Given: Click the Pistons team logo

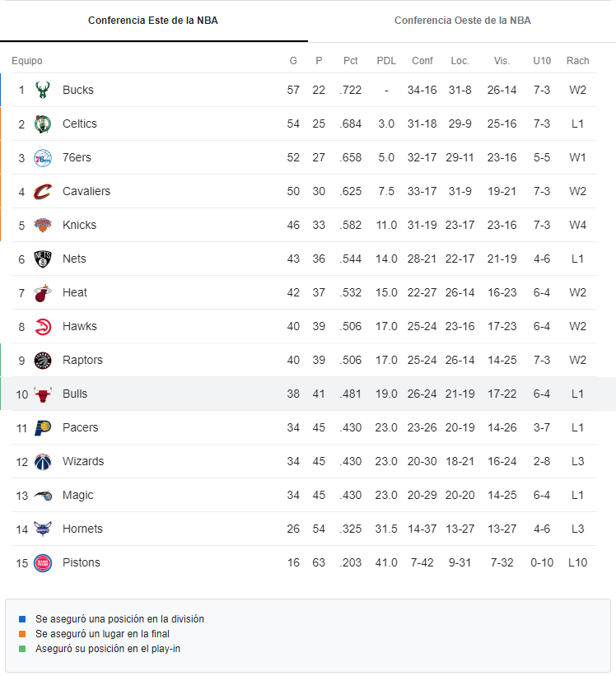Looking at the screenshot, I should pos(43,563).
